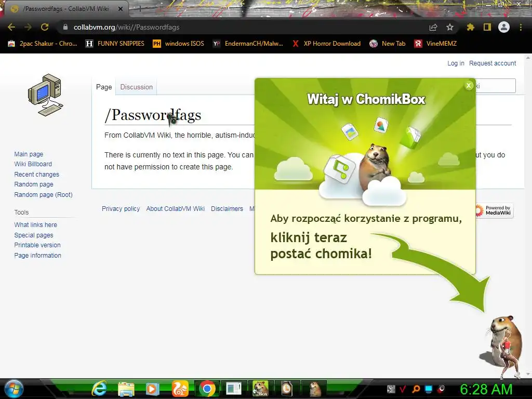532x399 pixels.
Task: Click the red V tray icon
Action: (x=403, y=389)
